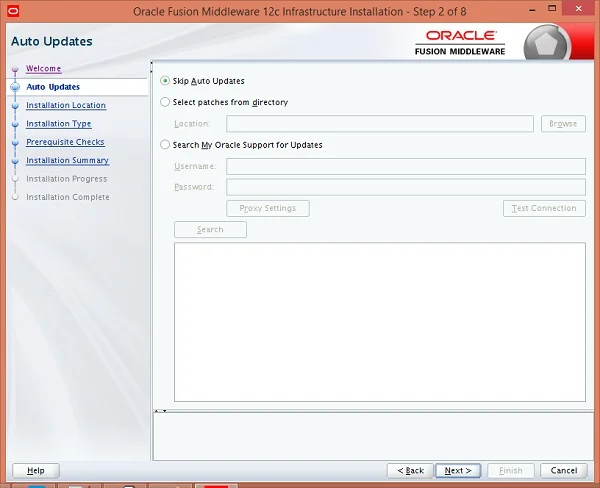Maximize the installer window

coord(552,8)
